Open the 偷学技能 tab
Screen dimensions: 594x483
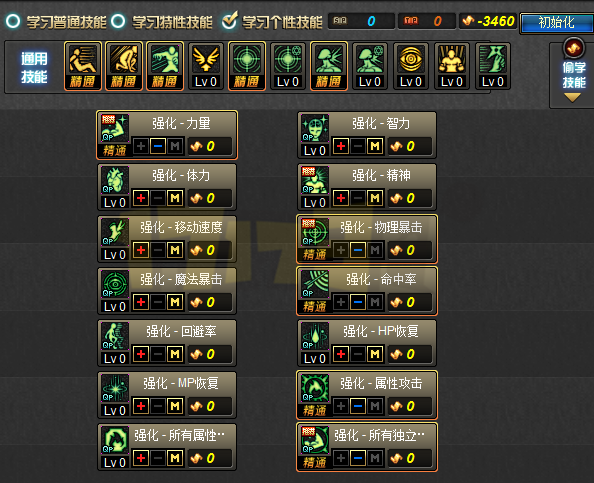click(574, 75)
